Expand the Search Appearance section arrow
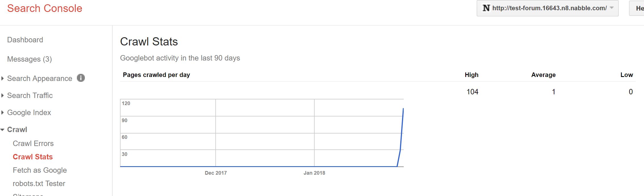The image size is (644, 196). 3,78
